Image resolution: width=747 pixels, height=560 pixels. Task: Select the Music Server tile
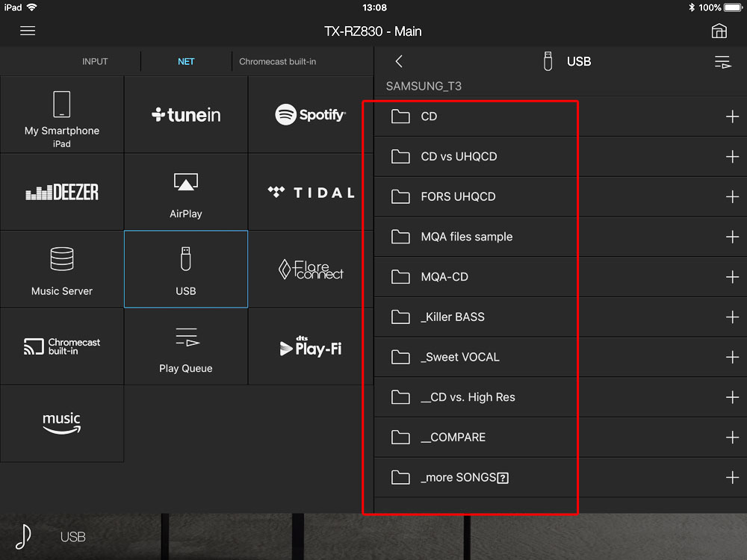(x=62, y=270)
